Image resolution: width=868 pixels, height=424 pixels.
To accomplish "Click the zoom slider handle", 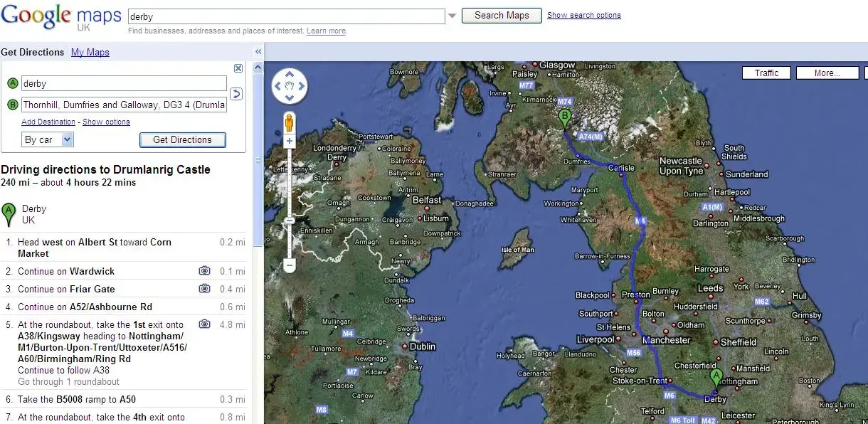I will [290, 221].
